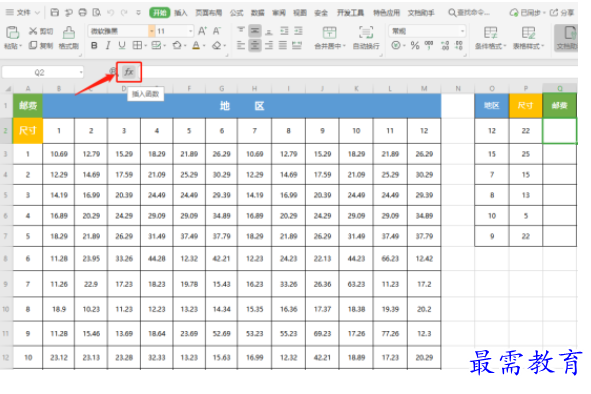Toggle underline formatting

[122, 46]
